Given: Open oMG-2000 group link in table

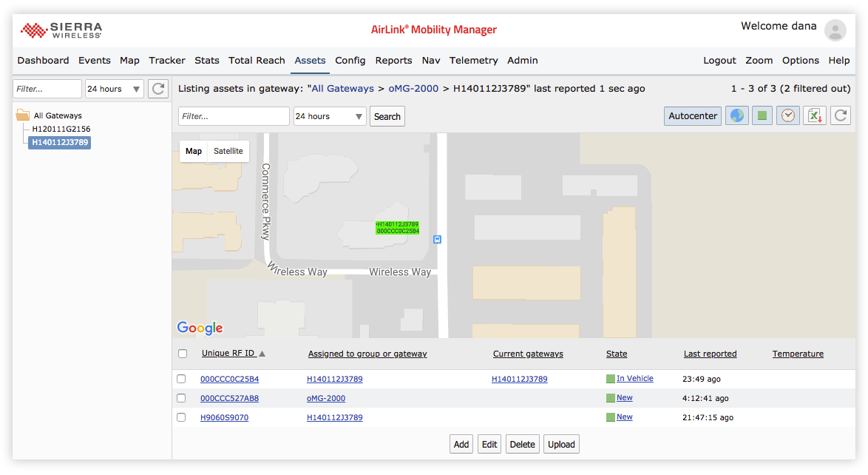Looking at the screenshot, I should 326,398.
